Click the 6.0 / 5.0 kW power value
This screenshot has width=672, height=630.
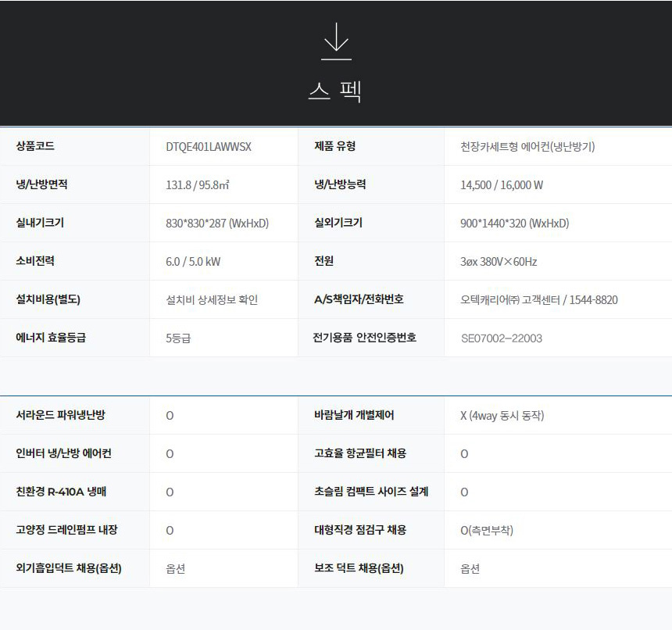pyautogui.click(x=192, y=262)
